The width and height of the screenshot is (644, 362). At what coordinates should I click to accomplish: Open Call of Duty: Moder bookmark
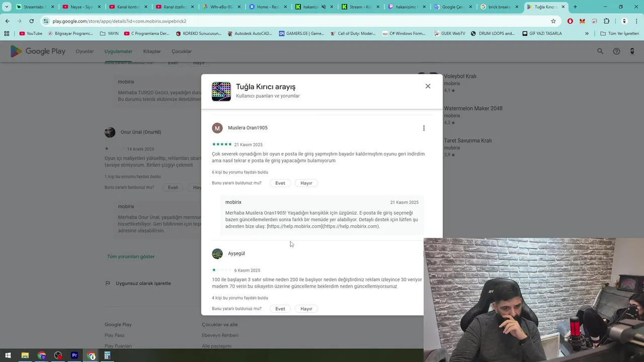(353, 34)
